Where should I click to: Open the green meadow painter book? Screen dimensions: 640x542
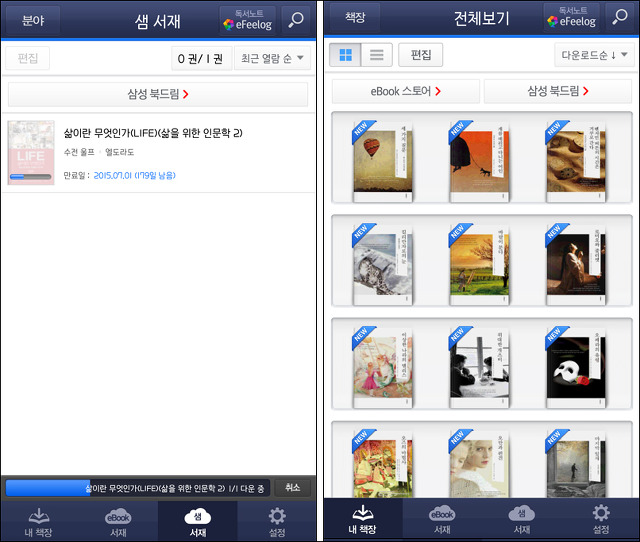[479, 264]
